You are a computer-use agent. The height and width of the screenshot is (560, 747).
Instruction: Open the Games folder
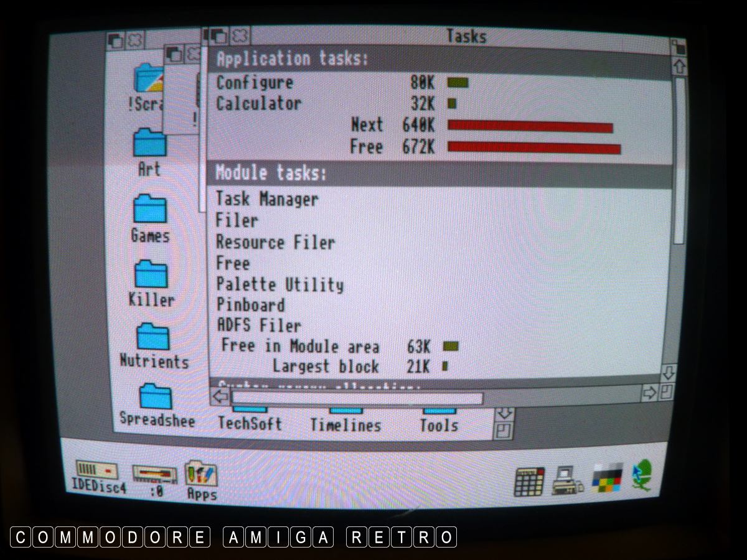click(x=150, y=210)
